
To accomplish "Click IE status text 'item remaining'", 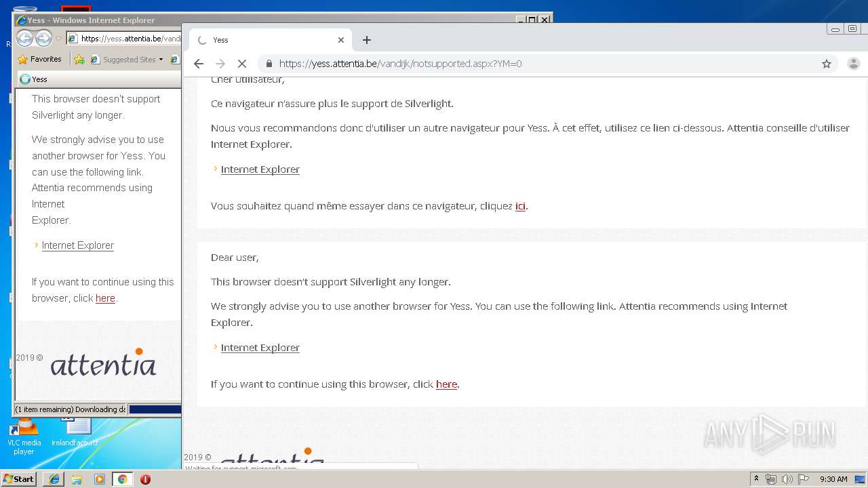I will click(x=70, y=409).
